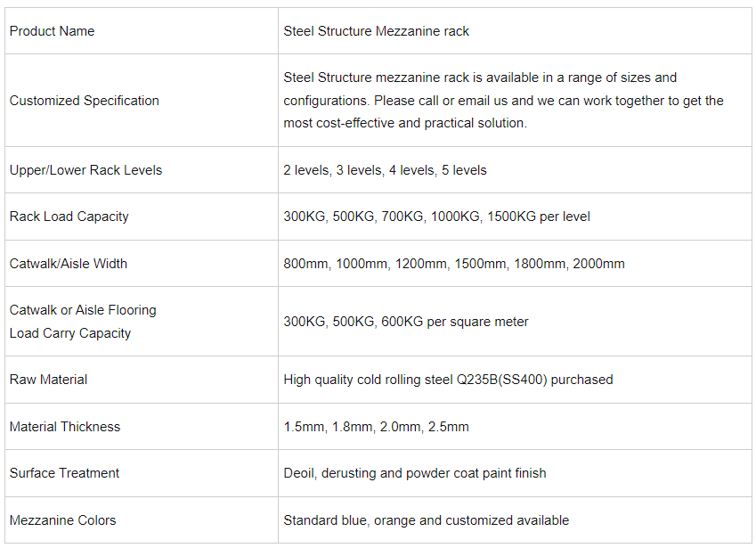
Task: Select the "1.5mm, 1.8mm, 2.0mm, 2.5mm" text
Action: [376, 427]
